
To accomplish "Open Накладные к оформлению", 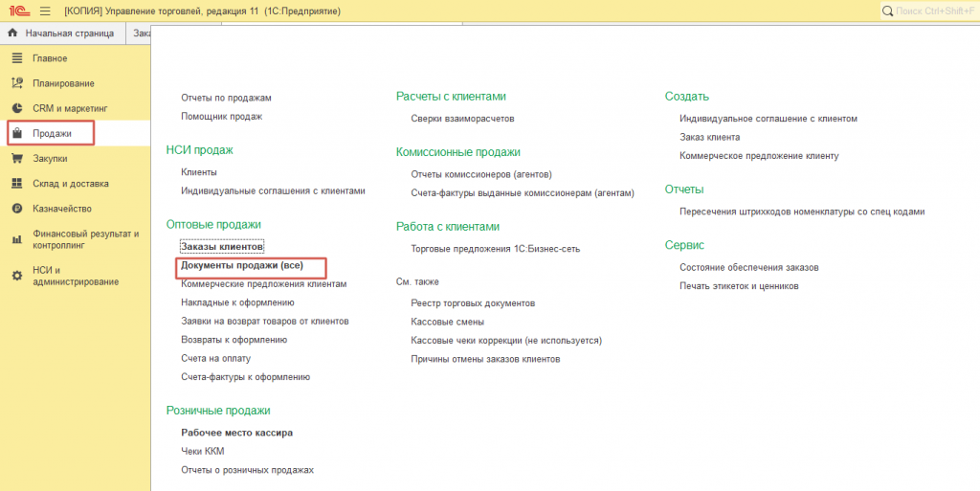I will pyautogui.click(x=237, y=302).
